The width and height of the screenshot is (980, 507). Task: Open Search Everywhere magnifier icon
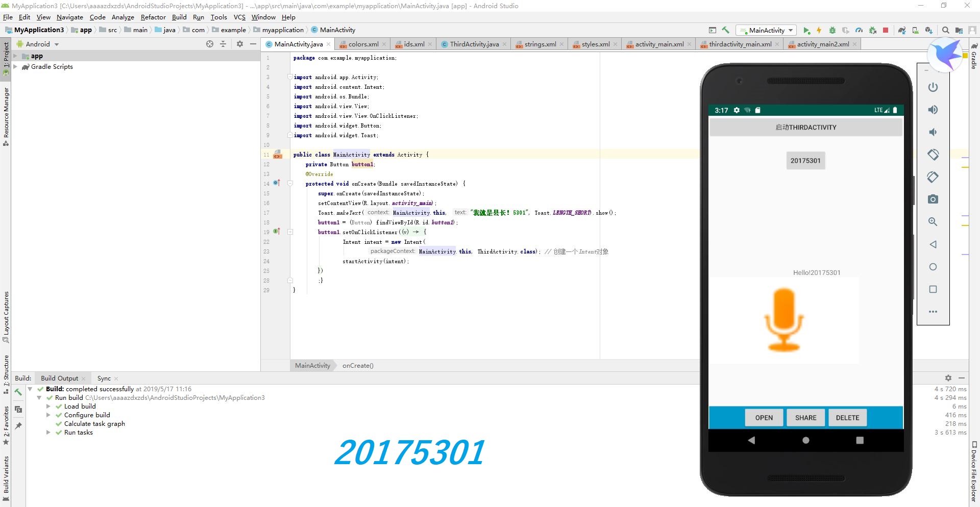(x=945, y=31)
